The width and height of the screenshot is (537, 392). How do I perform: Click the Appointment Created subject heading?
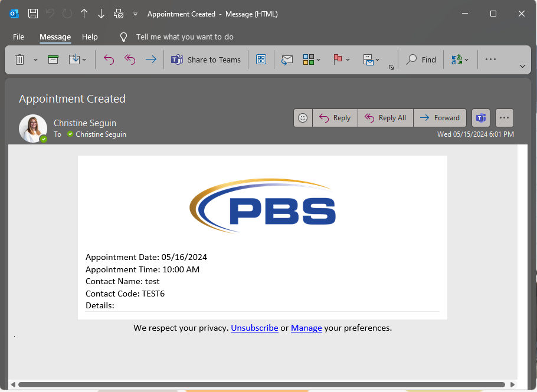pos(72,99)
